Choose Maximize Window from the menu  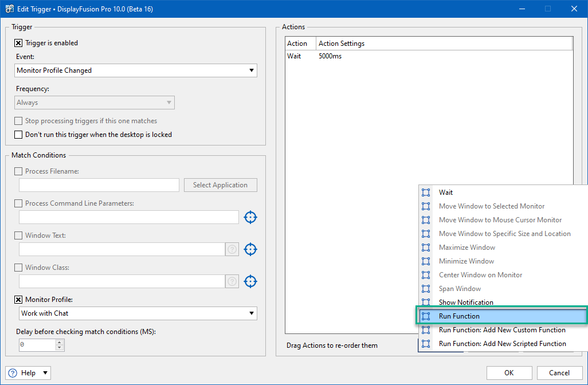point(503,247)
